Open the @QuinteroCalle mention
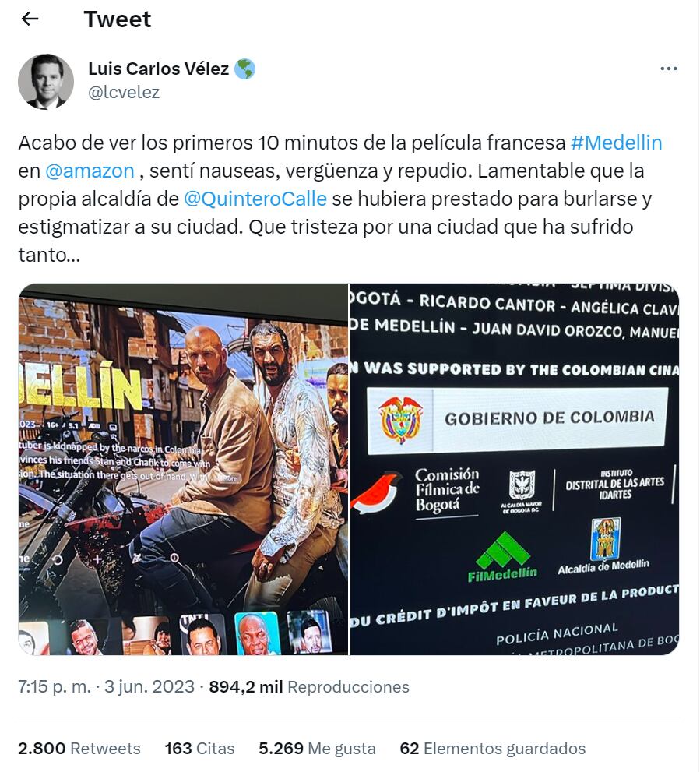700x772 pixels. [255, 199]
